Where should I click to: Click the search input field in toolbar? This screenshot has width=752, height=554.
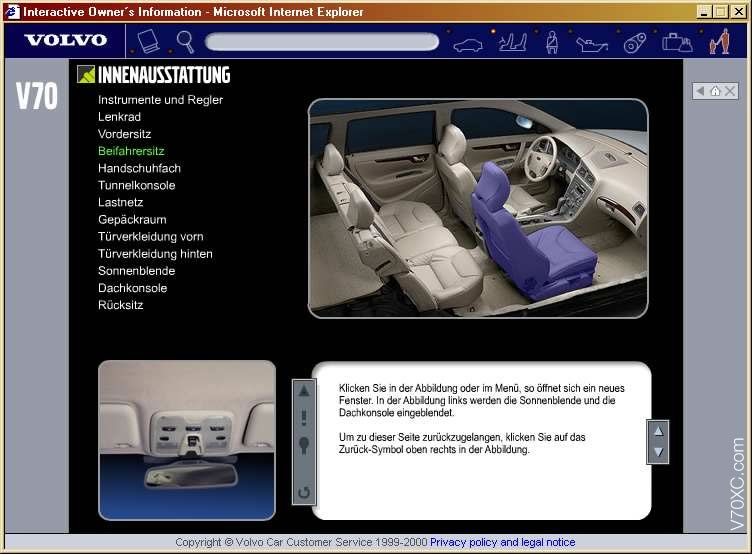tap(322, 42)
